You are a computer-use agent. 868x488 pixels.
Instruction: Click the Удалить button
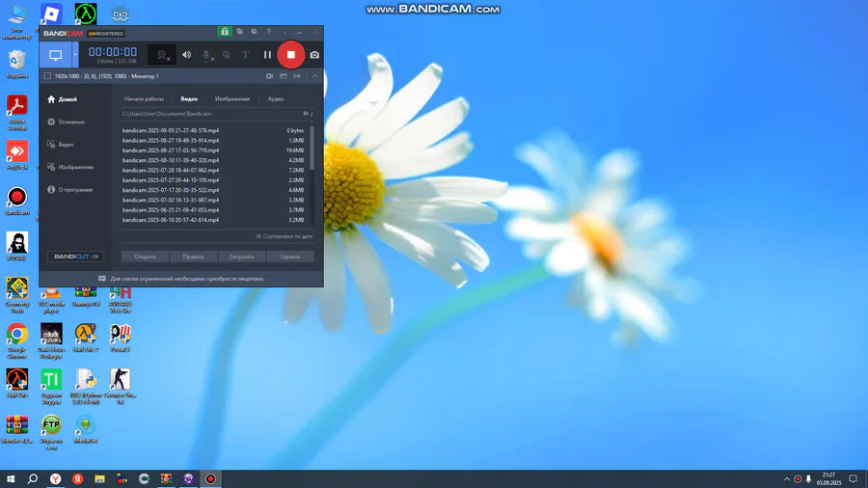(x=290, y=257)
